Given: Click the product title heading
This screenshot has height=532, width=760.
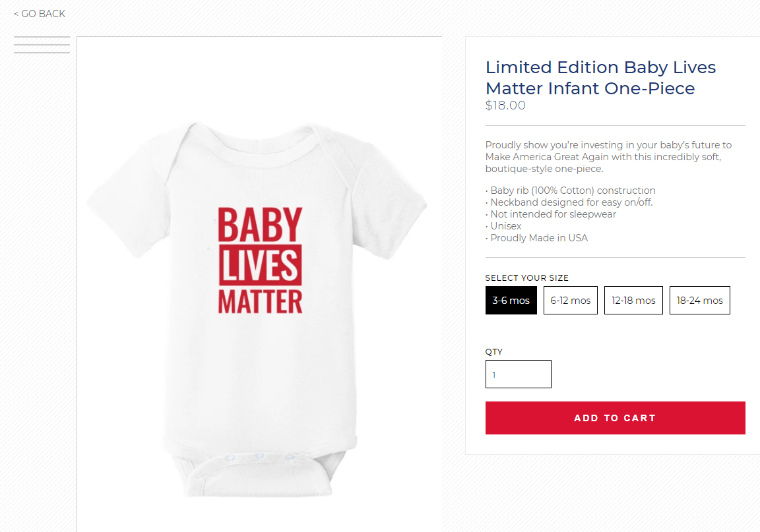Looking at the screenshot, I should point(600,78).
